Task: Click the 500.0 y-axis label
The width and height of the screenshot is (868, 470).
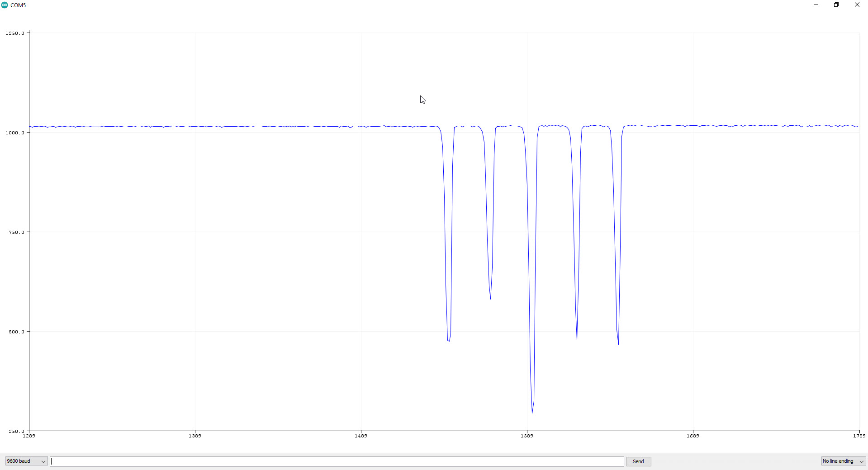Action: (17, 332)
